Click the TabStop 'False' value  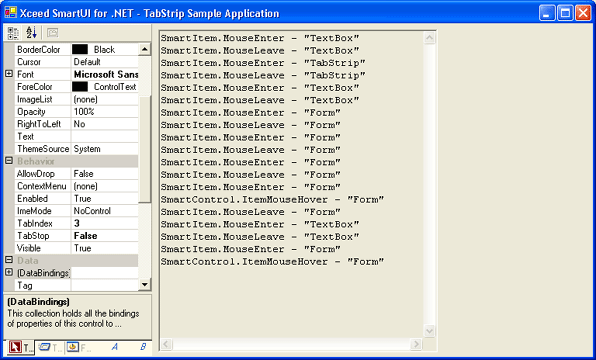[86, 236]
